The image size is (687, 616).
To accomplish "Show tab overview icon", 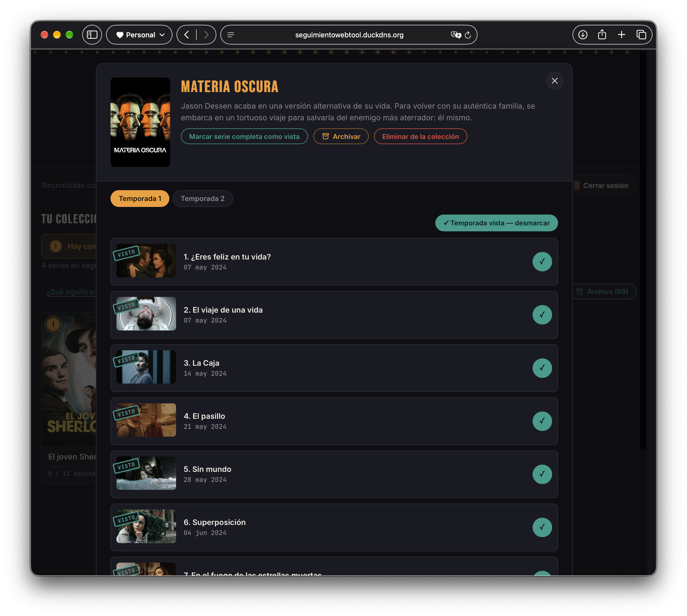I will pos(641,34).
